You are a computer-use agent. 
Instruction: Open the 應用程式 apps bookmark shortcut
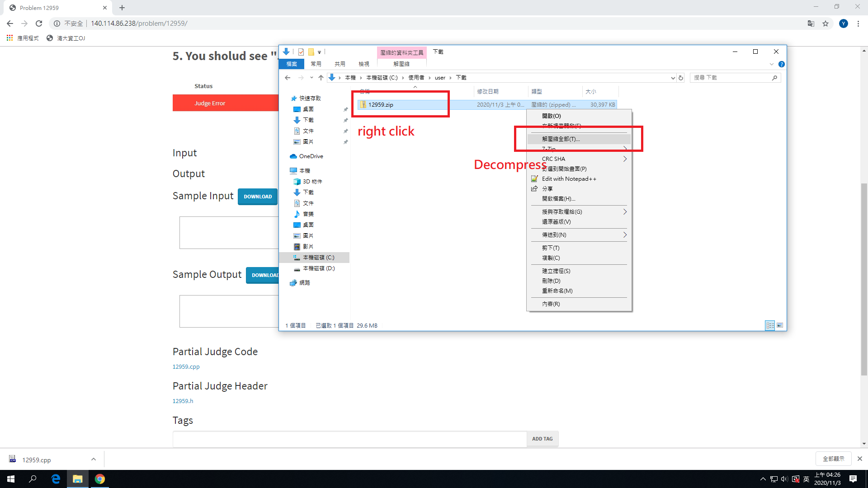[x=23, y=38]
